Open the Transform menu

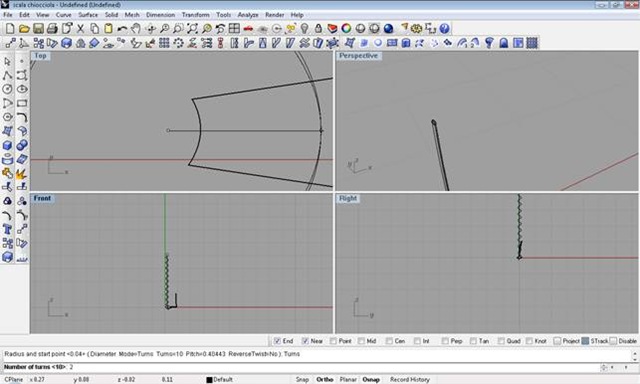pyautogui.click(x=196, y=15)
